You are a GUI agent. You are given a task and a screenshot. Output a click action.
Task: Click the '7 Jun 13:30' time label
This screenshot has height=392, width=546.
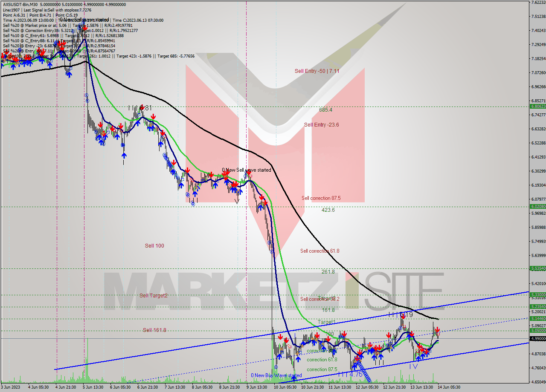coord(174,387)
